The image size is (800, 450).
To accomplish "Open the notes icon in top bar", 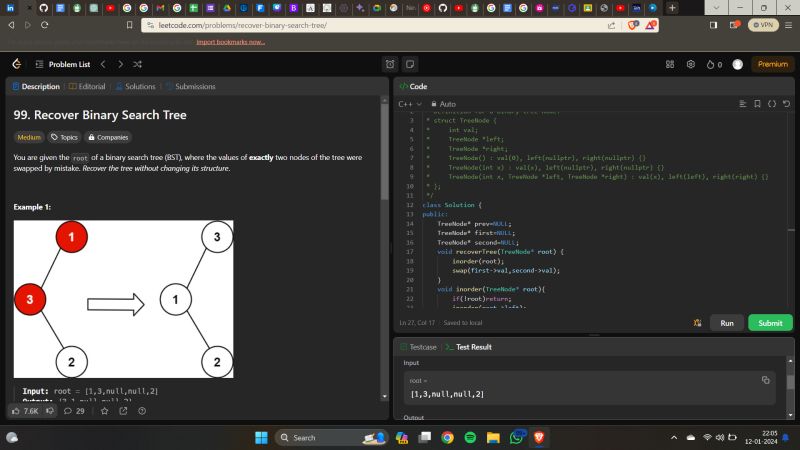I will (410, 64).
